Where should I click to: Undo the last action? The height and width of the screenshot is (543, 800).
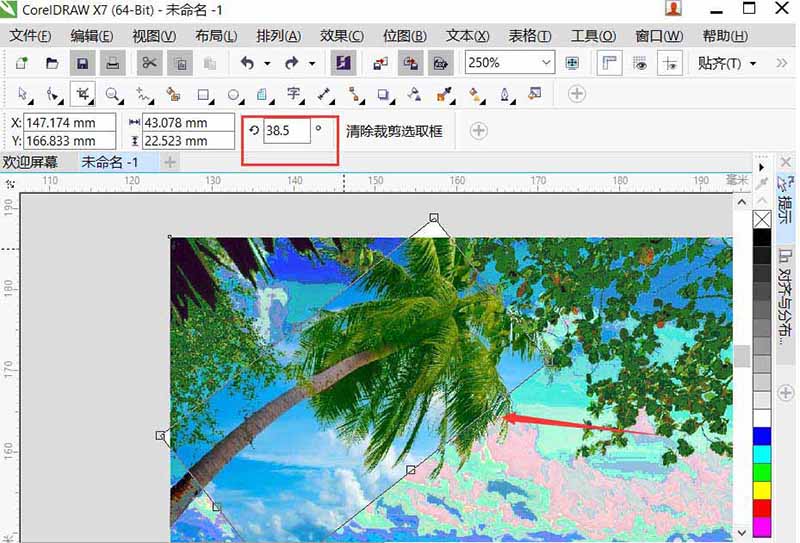pos(247,63)
